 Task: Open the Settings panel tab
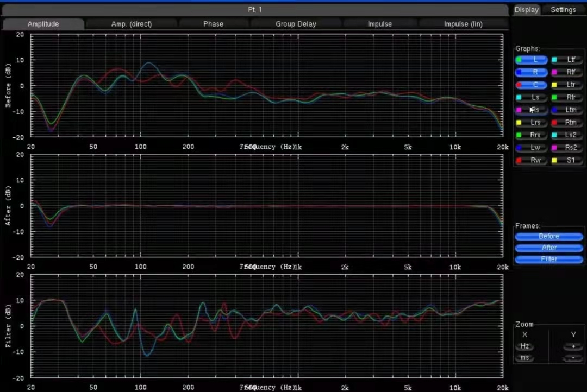tap(563, 10)
